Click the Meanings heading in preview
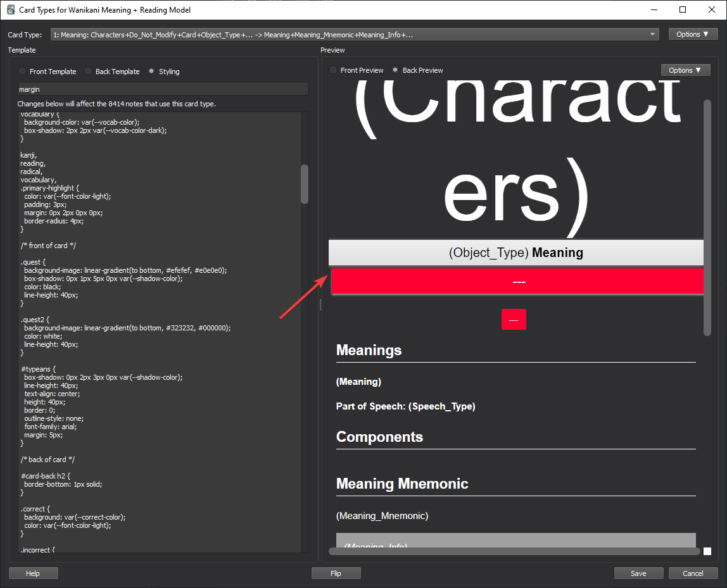727x588 pixels. pyautogui.click(x=369, y=350)
